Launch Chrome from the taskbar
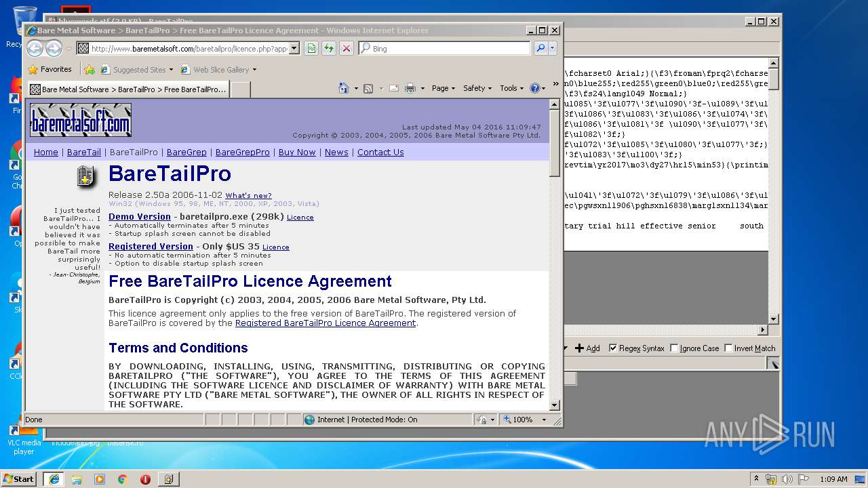The height and width of the screenshot is (488, 868). pos(123,479)
